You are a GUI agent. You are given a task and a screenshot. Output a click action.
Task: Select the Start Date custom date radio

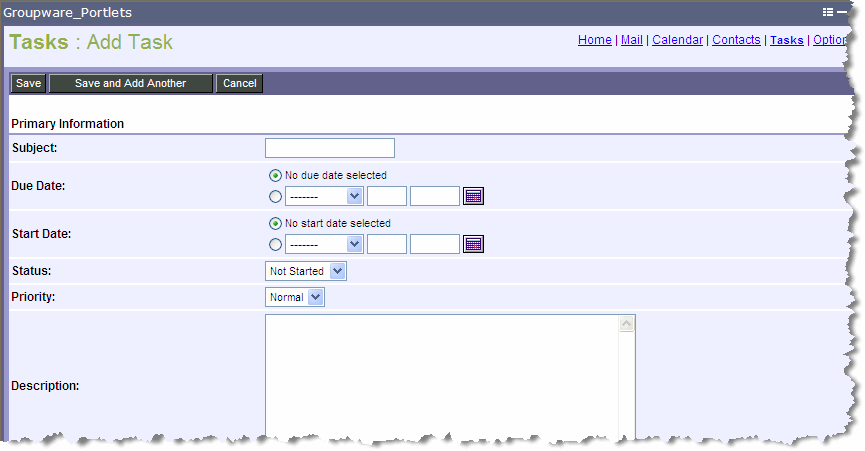click(275, 244)
